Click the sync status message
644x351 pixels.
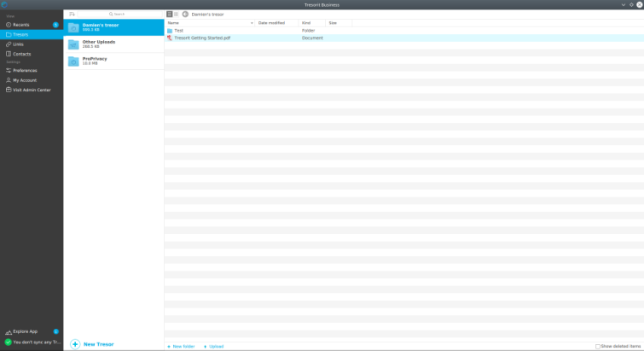[x=37, y=342]
